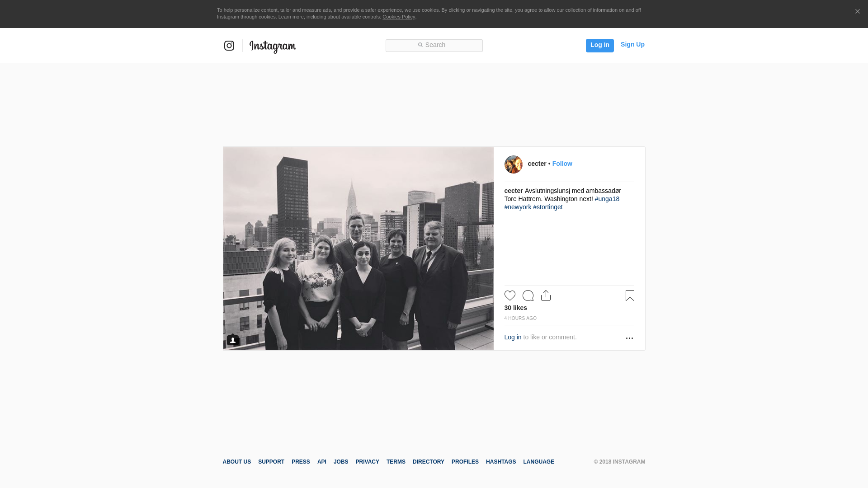Open the #unga18 hashtag

click(607, 199)
